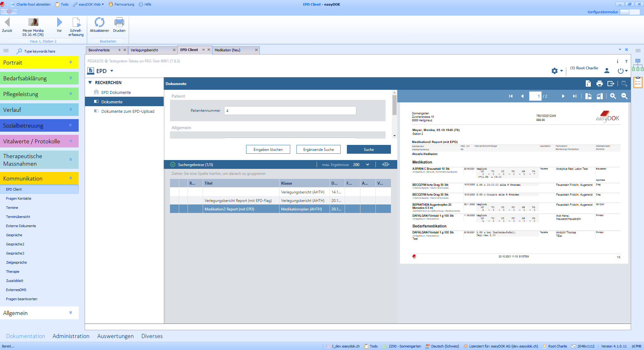Image resolution: width=644 pixels, height=350 pixels.
Task: Open Externe Dokumente in sidebar
Action: (21, 226)
